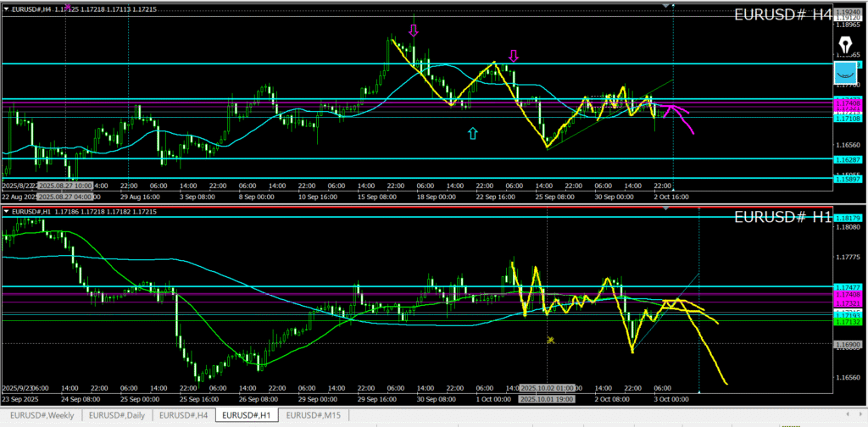Open the EURUSD#,H4 chart title triangle
The height and width of the screenshot is (427, 868).
pyautogui.click(x=6, y=8)
